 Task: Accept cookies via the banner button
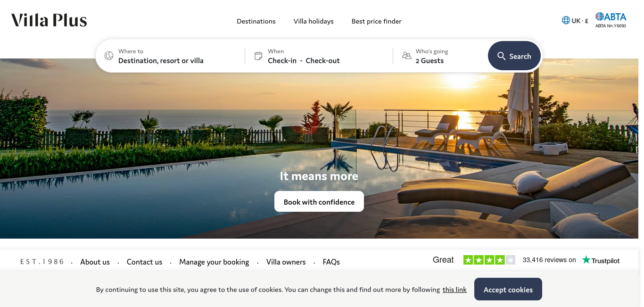[x=508, y=289]
